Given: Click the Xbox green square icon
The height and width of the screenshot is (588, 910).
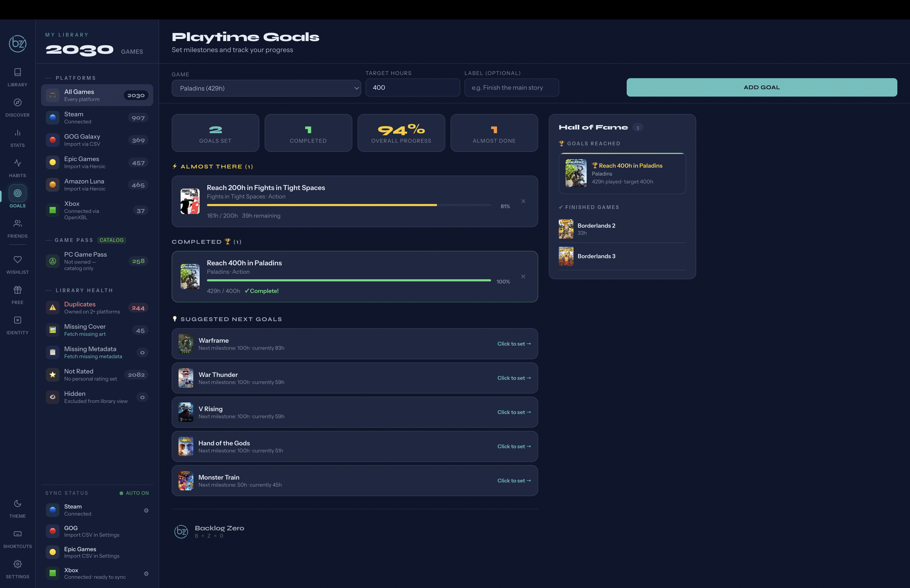Looking at the screenshot, I should coord(53,210).
